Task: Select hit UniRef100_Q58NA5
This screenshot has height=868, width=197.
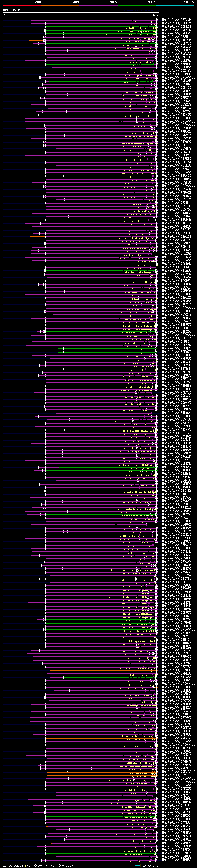Action: click(x=177, y=704)
